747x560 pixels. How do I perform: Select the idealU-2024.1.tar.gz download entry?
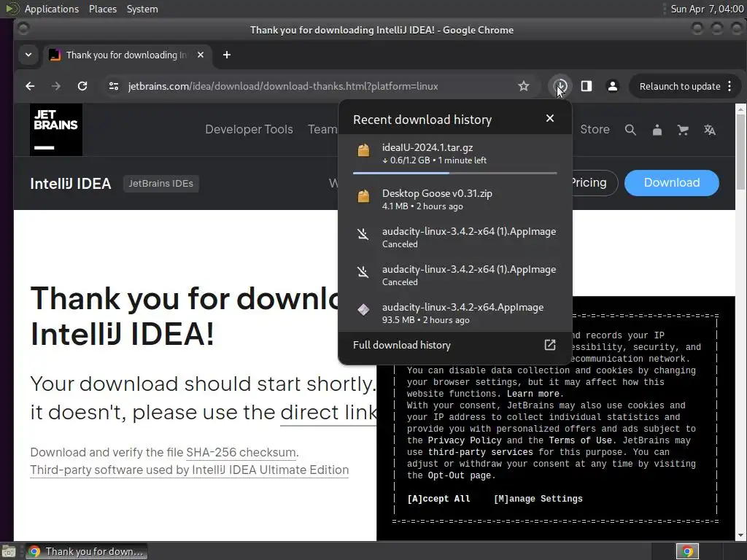point(455,156)
